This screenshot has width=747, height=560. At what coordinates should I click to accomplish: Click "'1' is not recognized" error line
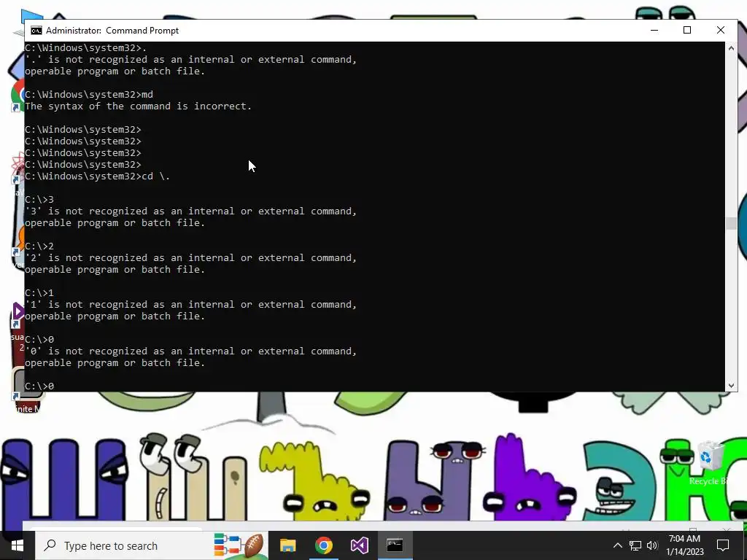click(x=190, y=304)
